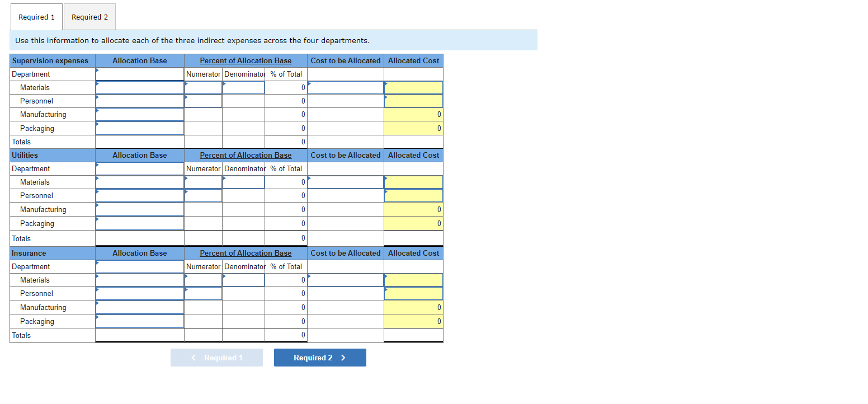Click the Insurance Totals row label
Image resolution: width=868 pixels, height=404 pixels.
tap(21, 335)
